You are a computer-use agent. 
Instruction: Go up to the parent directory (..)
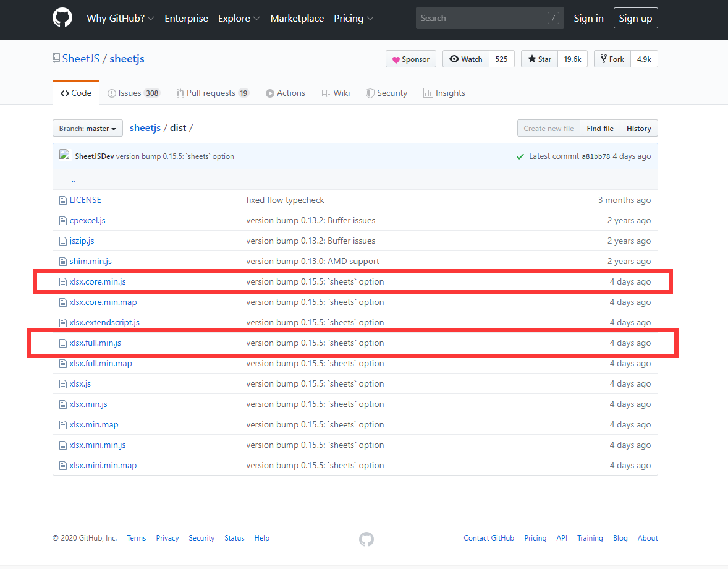coord(74,179)
